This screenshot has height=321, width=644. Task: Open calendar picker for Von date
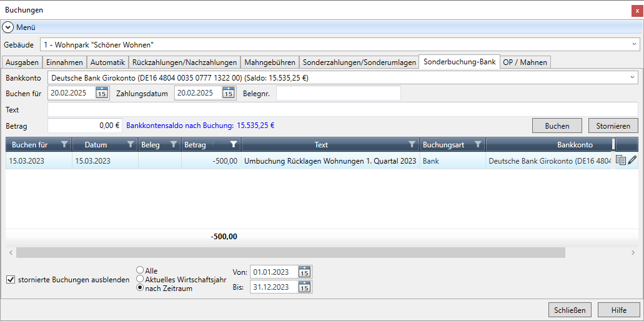click(x=304, y=272)
